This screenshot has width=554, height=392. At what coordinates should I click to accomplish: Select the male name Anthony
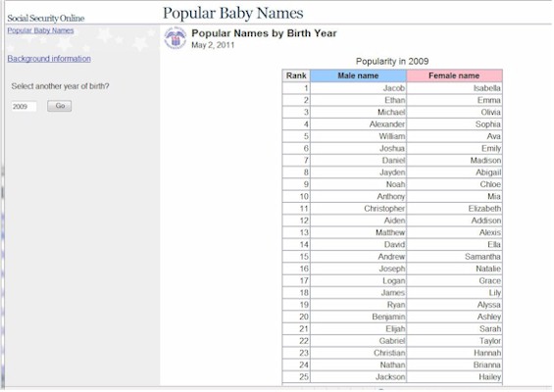click(391, 196)
